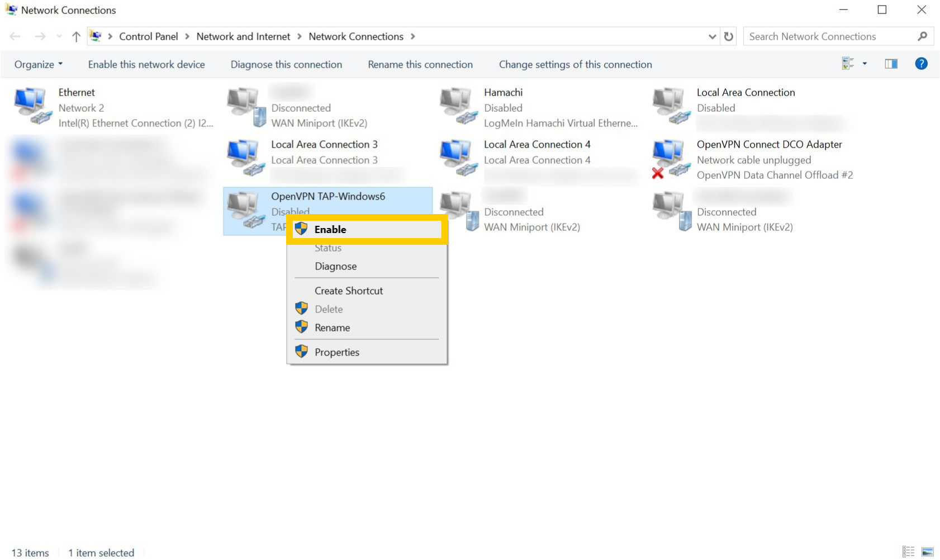The image size is (940, 560).
Task: Click the OpenVPN TAP-Windows6 name
Action: [x=328, y=196]
